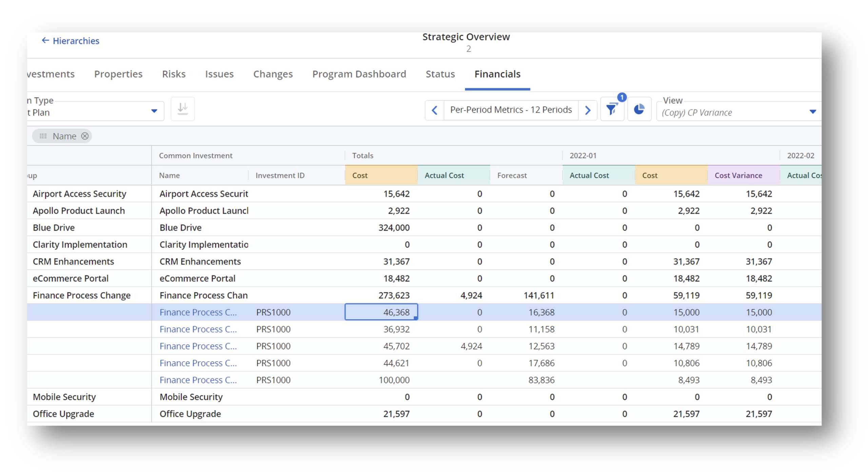Remove the Name grouping chip
Screen dimensions: 868x473
85,136
